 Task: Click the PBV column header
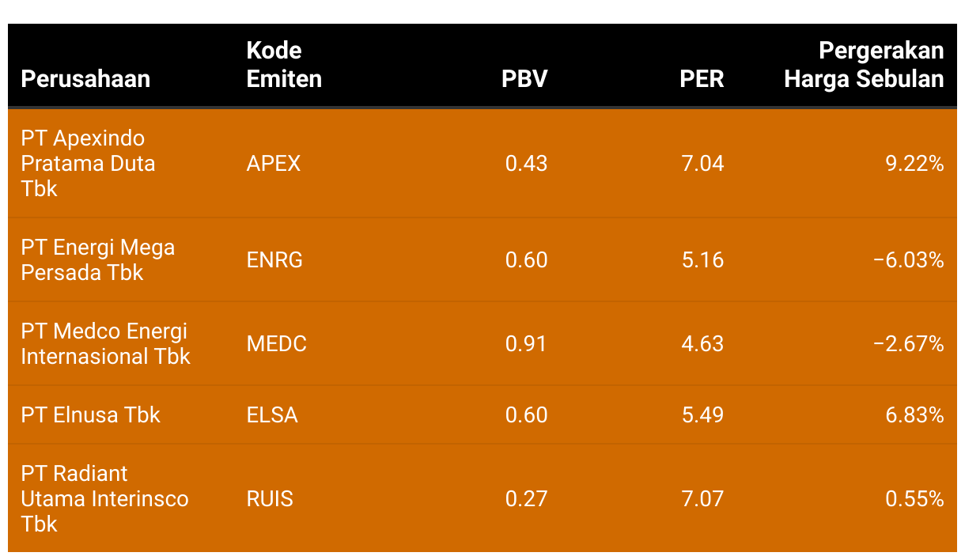click(524, 79)
